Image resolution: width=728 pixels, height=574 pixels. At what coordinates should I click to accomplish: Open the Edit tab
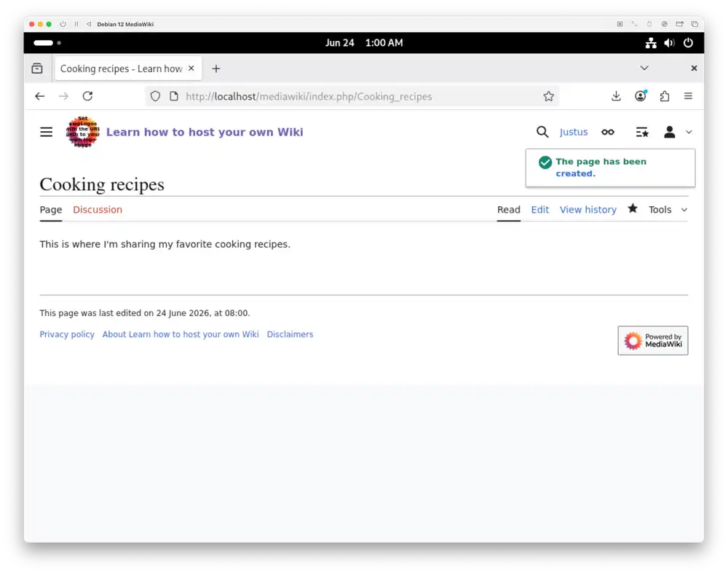[540, 210]
